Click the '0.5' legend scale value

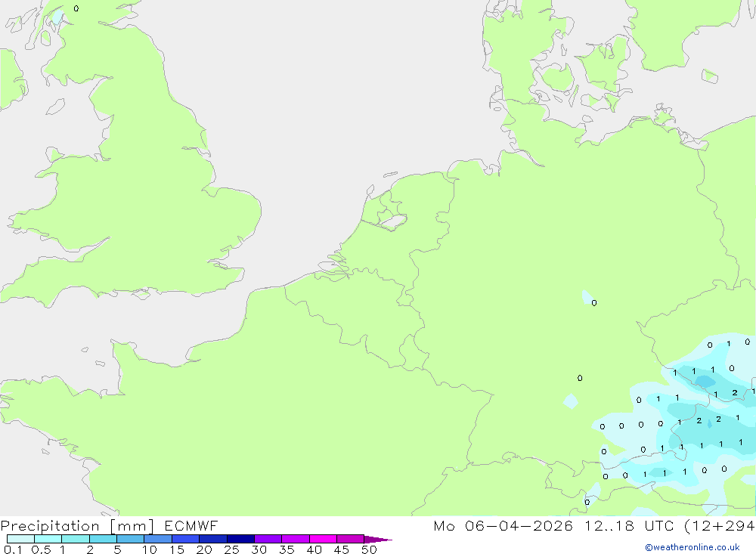coord(41,549)
